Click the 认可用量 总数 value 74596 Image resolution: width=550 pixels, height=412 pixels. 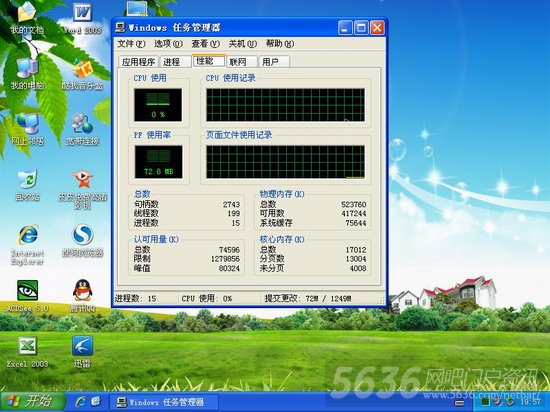pos(229,250)
